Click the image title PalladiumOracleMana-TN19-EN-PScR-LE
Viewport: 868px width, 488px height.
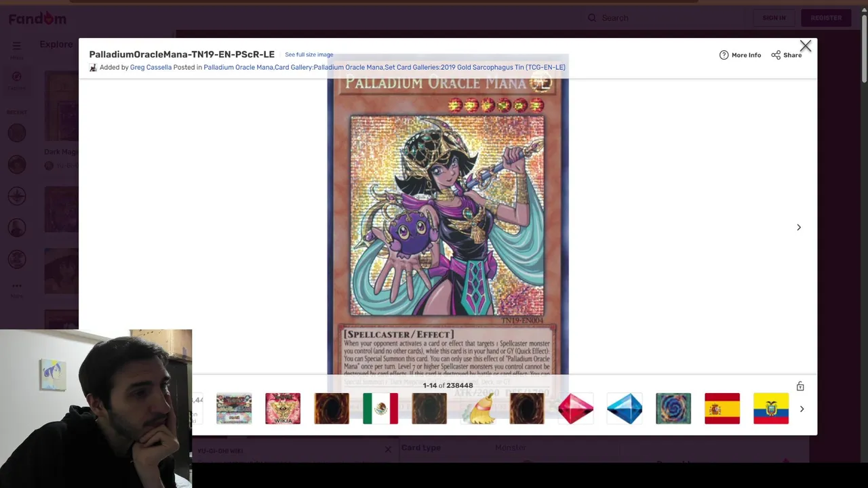pos(182,54)
